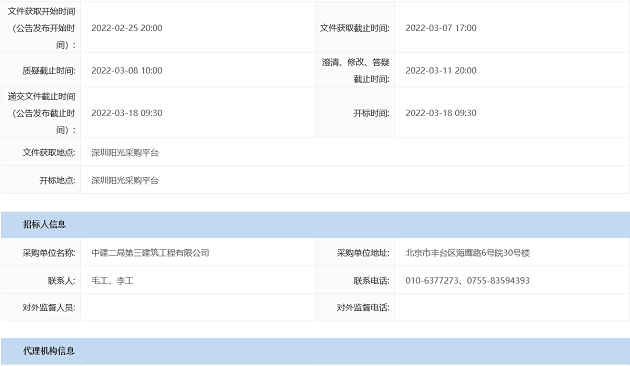
Task: Click the 递交文件截止时间 label cell
Action: [41, 113]
